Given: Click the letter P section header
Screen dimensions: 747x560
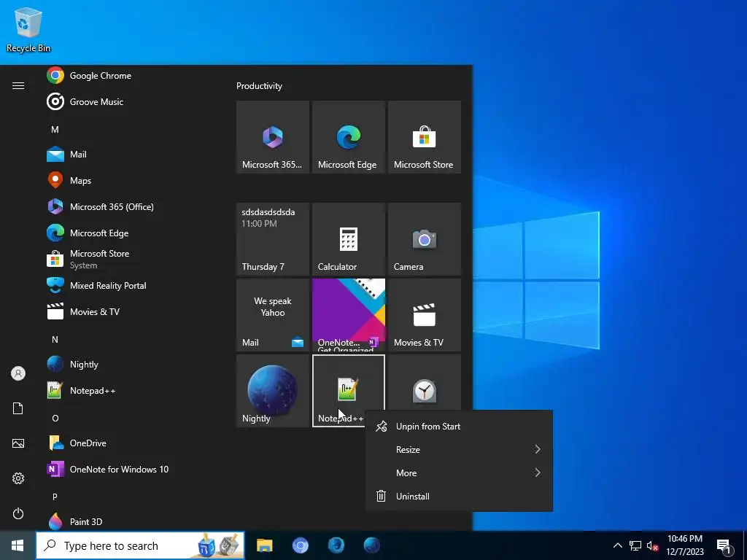Looking at the screenshot, I should pos(55,497).
